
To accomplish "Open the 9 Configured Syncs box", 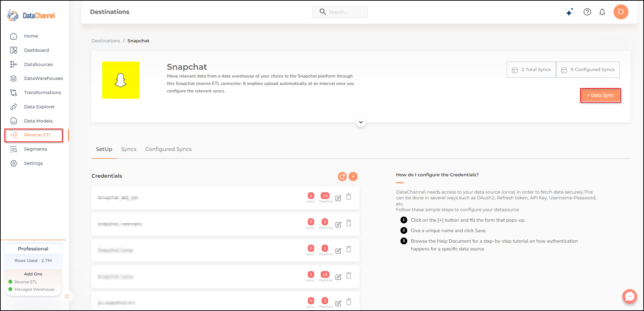I will (588, 70).
